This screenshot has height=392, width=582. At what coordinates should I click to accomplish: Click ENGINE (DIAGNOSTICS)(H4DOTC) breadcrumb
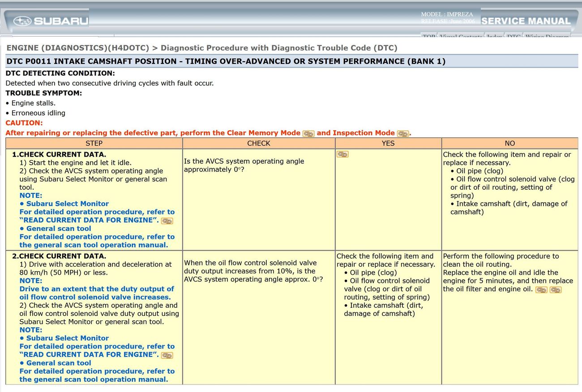tap(78, 48)
